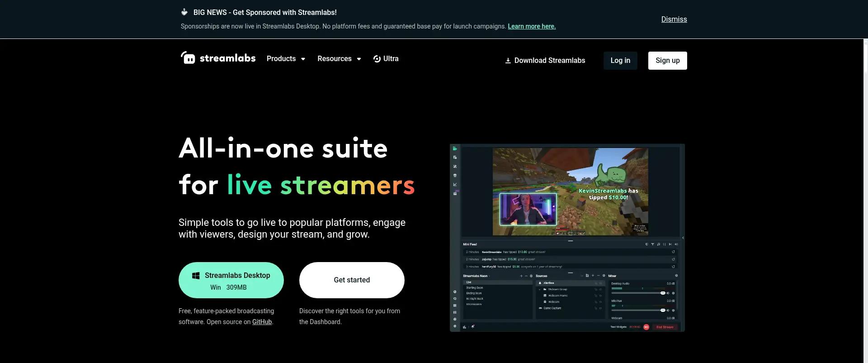Viewport: 868px width, 363px height.
Task: Click the Mixer panel gear icon
Action: [x=676, y=276]
